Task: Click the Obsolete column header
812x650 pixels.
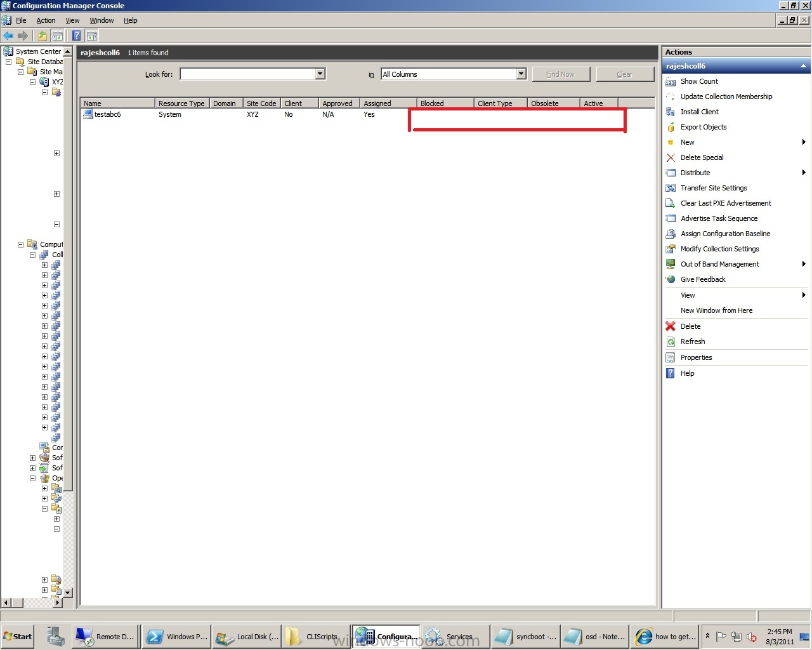Action: (x=554, y=103)
